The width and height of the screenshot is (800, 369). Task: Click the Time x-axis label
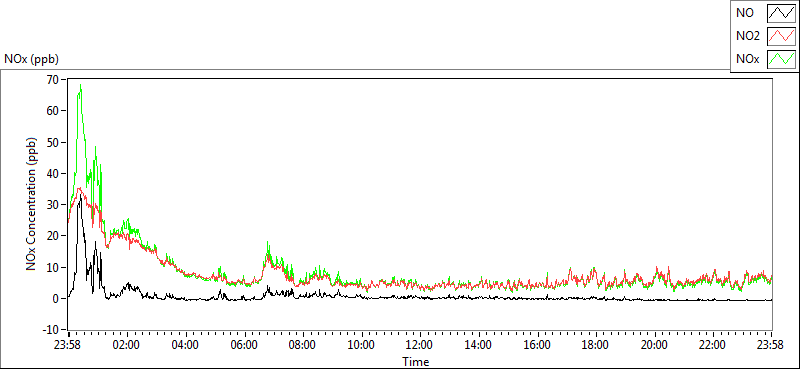(416, 362)
